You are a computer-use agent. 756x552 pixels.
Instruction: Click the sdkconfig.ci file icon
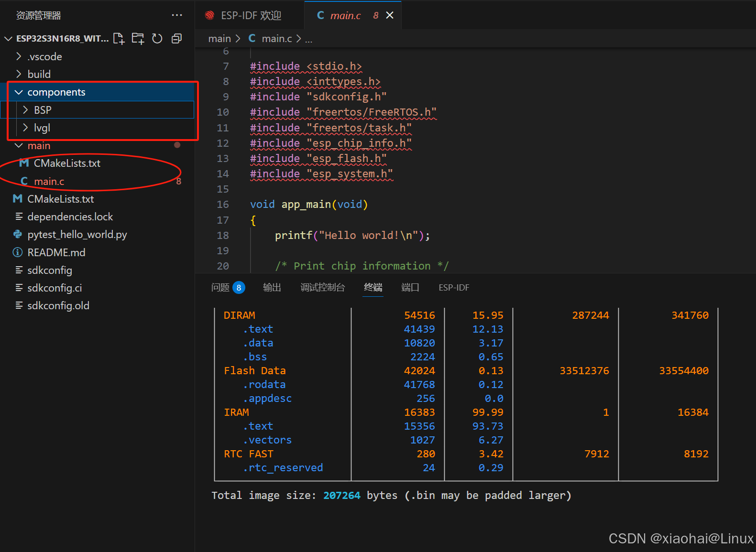tap(19, 288)
